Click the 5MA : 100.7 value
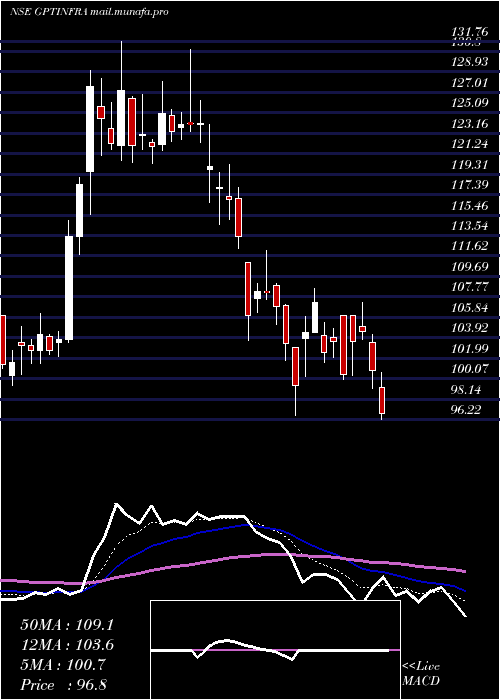 click(63, 665)
